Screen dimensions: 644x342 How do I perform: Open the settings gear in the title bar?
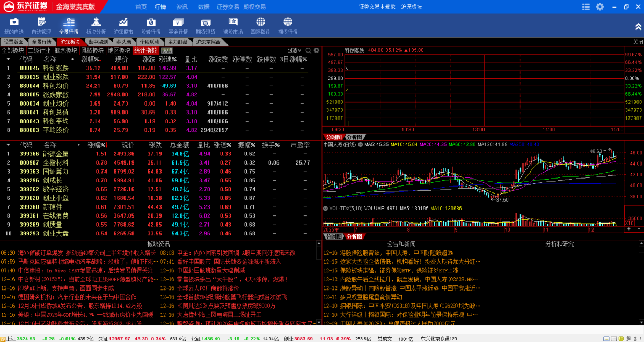tap(599, 6)
